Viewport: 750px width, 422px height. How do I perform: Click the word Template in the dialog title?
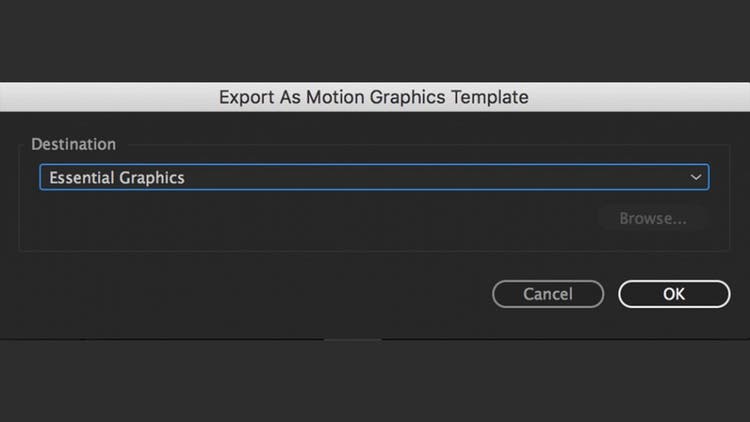tap(488, 97)
